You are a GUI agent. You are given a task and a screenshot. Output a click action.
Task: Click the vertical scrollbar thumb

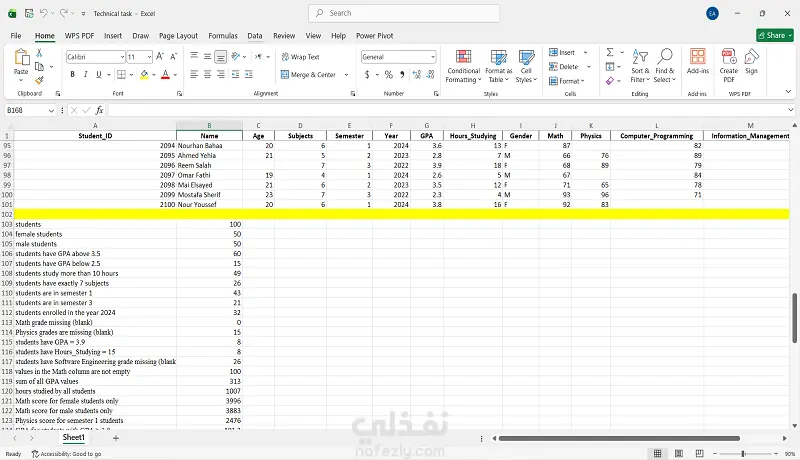click(794, 318)
